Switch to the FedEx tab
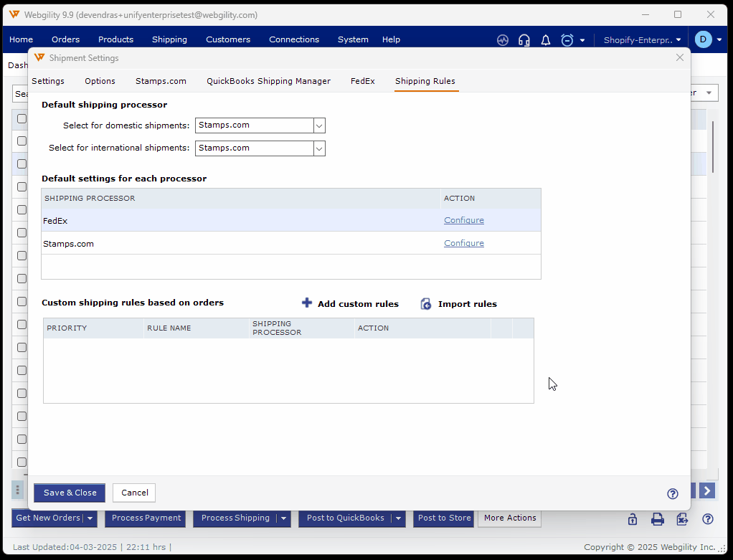The height and width of the screenshot is (560, 733). (363, 81)
